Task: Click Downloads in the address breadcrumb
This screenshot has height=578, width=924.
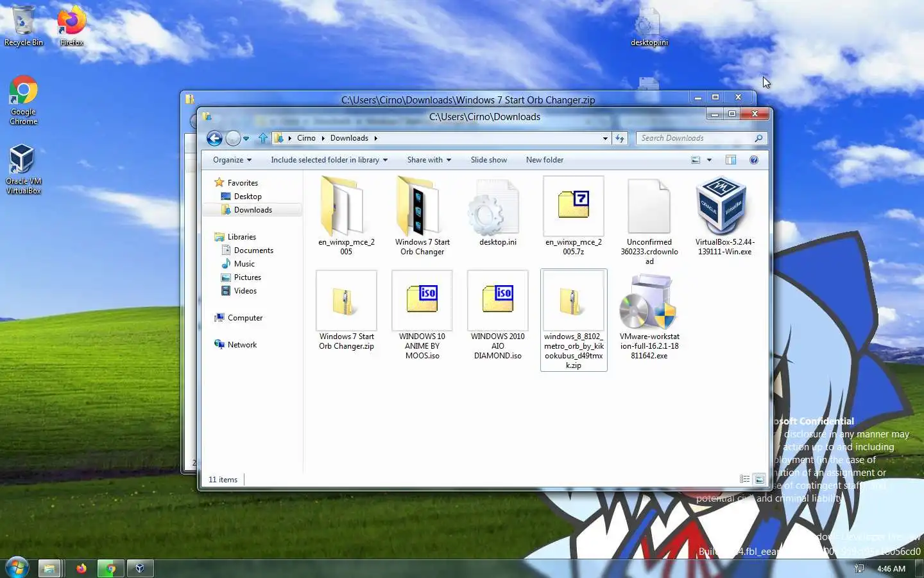Action: click(349, 138)
